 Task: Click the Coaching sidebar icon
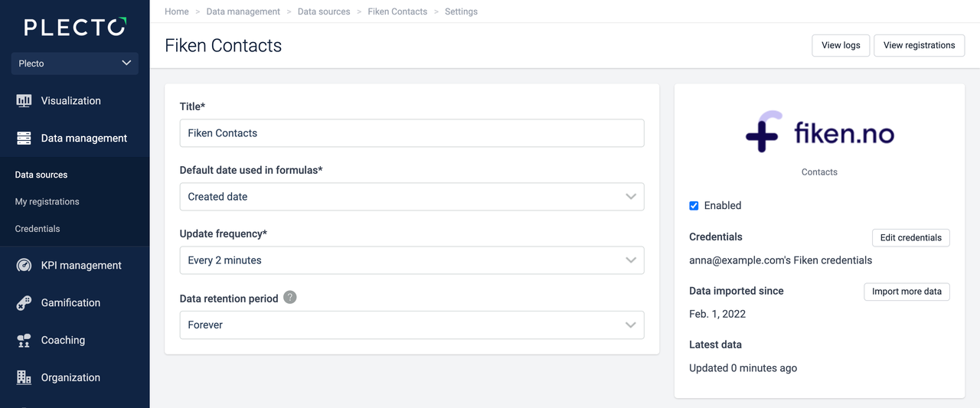pos(24,341)
